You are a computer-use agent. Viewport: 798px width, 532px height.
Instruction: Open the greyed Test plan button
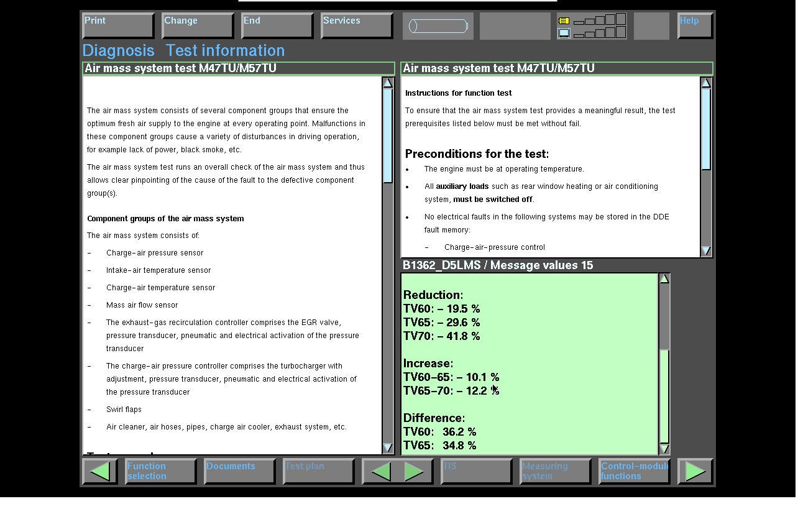tap(318, 471)
